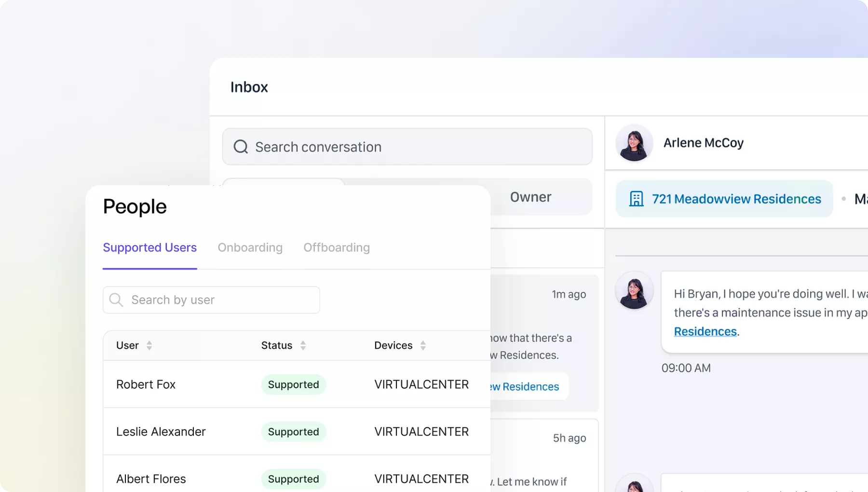
Task: Click Leslie Alexander's Supported status badge
Action: [x=293, y=432]
